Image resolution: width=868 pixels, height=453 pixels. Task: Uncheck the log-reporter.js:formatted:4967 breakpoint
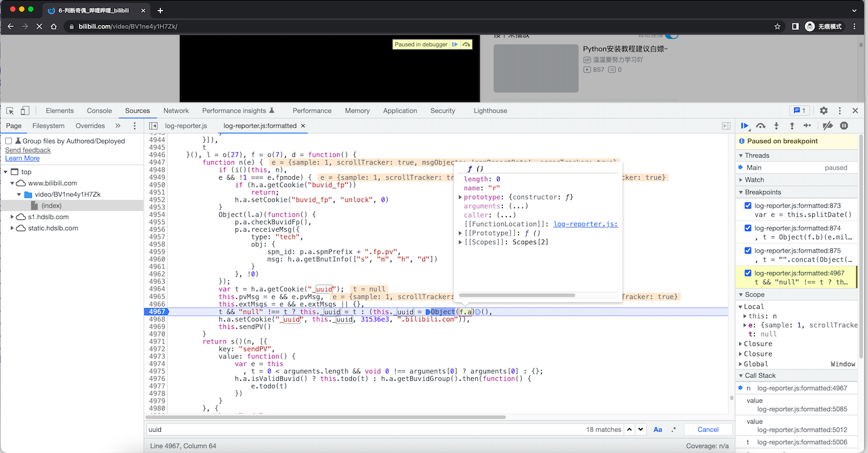pyautogui.click(x=748, y=273)
